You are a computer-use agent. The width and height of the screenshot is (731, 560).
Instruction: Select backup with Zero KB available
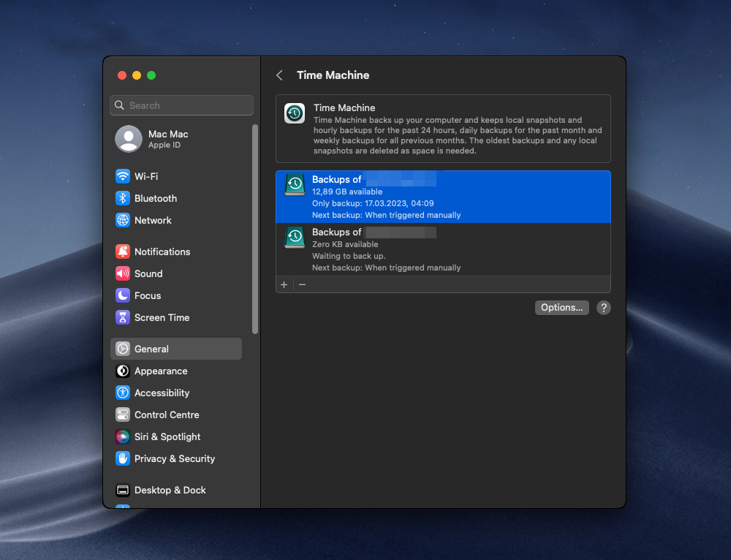(x=444, y=249)
